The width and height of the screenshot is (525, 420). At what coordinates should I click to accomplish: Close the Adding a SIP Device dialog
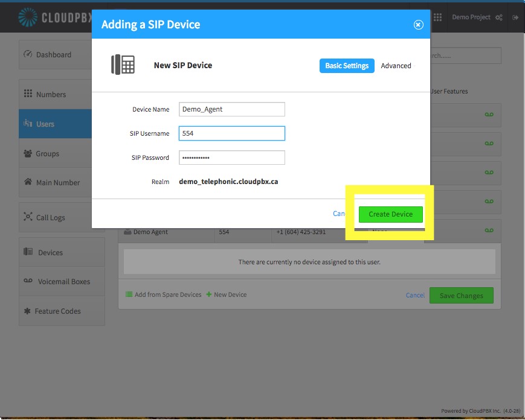418,25
